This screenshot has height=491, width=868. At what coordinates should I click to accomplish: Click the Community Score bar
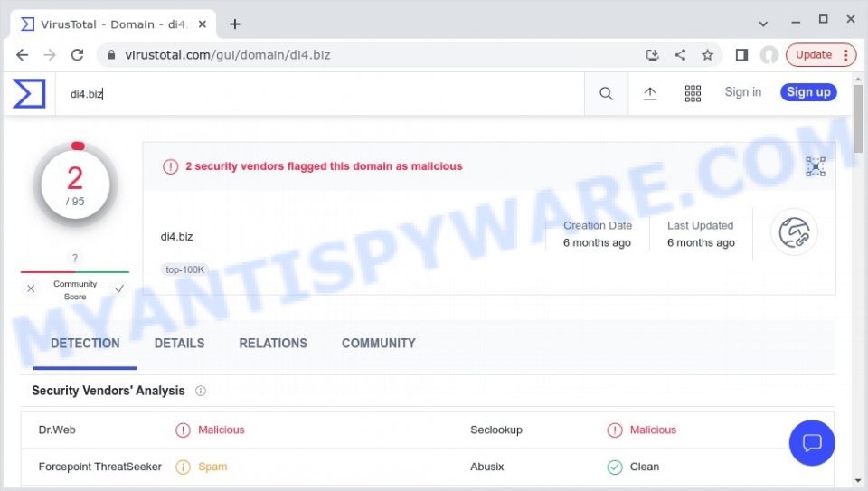pyautogui.click(x=75, y=272)
